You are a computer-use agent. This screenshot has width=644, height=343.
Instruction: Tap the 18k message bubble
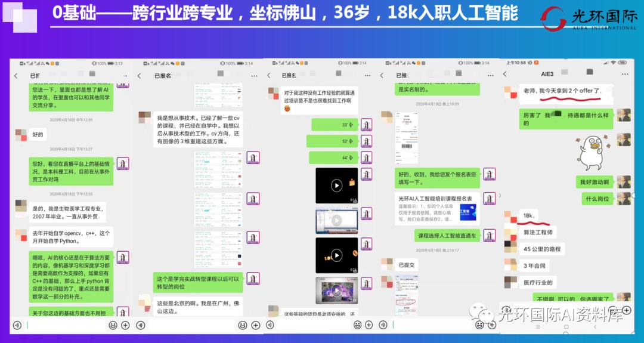click(x=529, y=216)
